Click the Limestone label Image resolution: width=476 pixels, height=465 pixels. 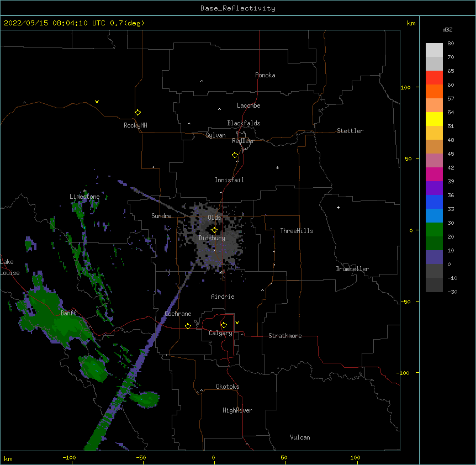point(84,197)
